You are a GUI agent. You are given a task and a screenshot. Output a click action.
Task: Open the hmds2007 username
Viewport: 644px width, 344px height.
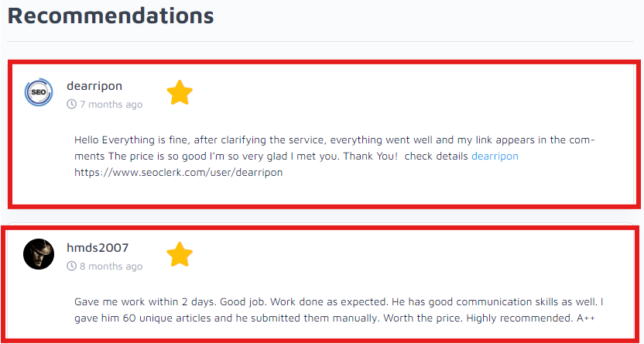[x=98, y=248]
